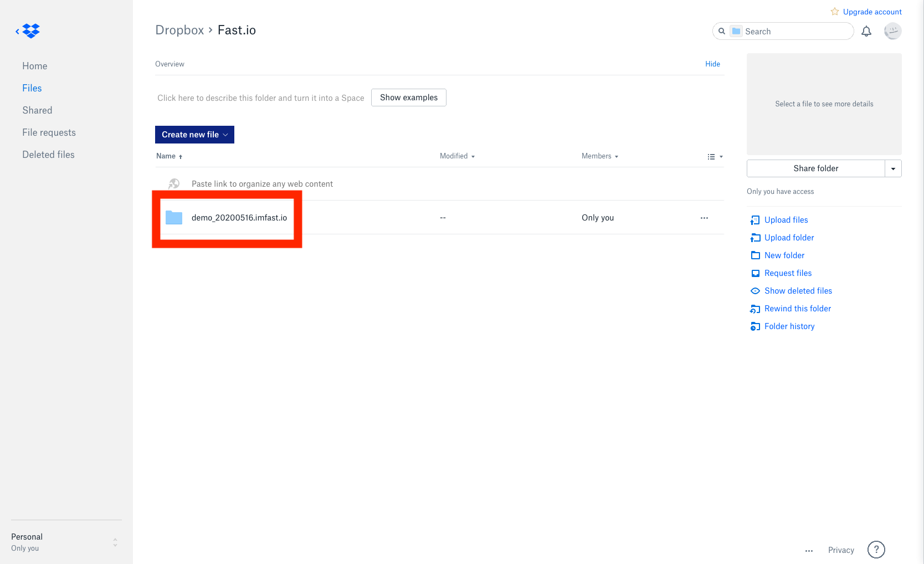Open more options ellipsis for demo folder
Screen dimensions: 924x564
(x=704, y=218)
